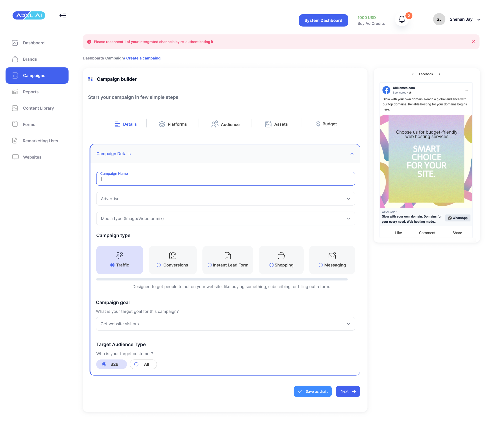Click the Save as draft button
This screenshot has height=421, width=504.
[x=312, y=391]
